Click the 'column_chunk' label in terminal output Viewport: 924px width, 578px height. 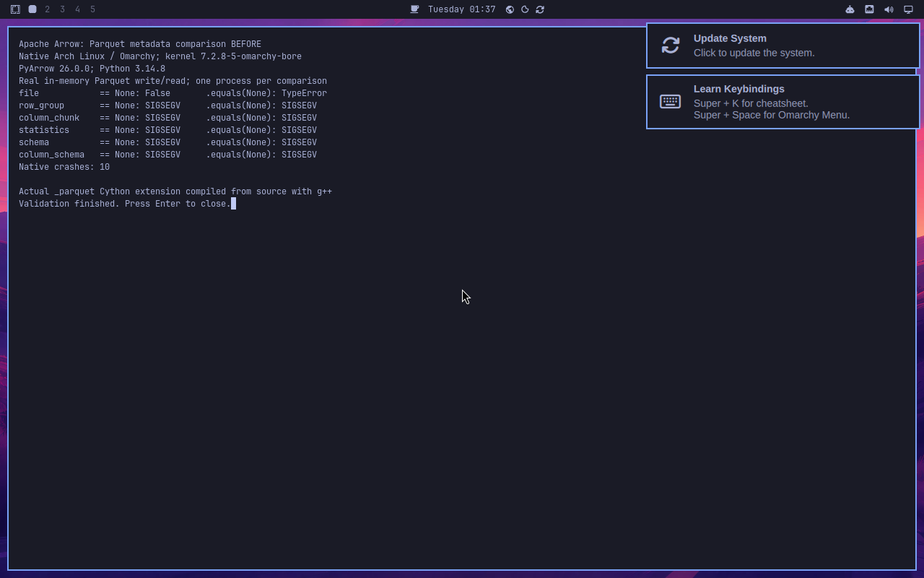(49, 118)
